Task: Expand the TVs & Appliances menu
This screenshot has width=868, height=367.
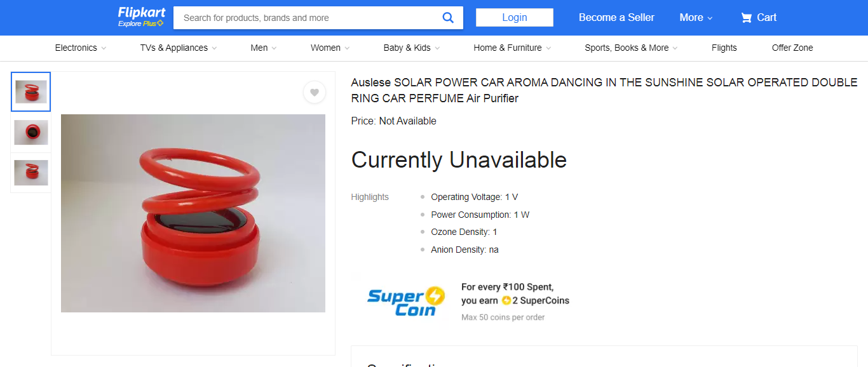Action: tap(178, 48)
